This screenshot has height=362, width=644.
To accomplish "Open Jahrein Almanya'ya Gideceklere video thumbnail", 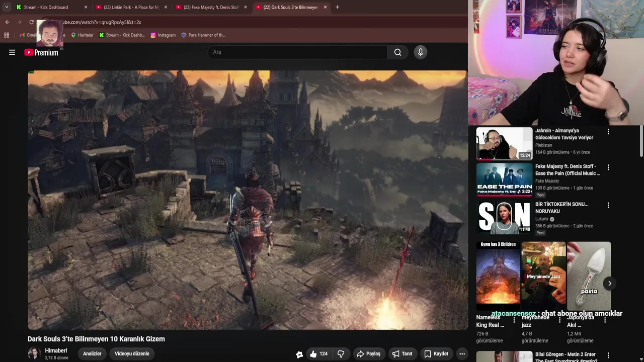I will pyautogui.click(x=504, y=143).
